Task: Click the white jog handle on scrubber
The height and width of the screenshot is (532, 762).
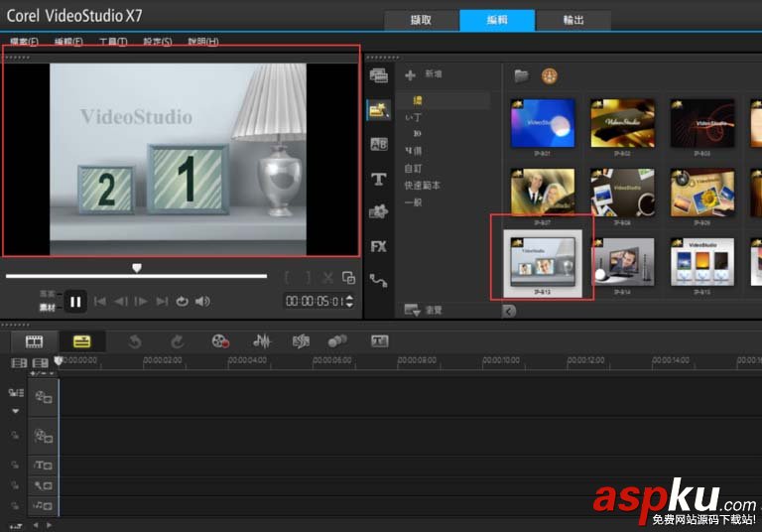Action: pos(137,268)
